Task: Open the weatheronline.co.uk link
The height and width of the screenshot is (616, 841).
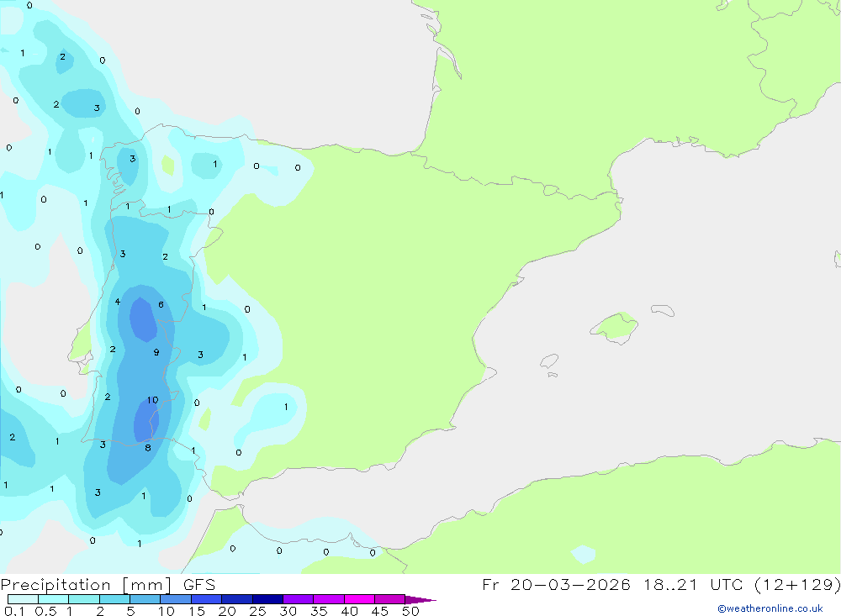Action: 770,608
